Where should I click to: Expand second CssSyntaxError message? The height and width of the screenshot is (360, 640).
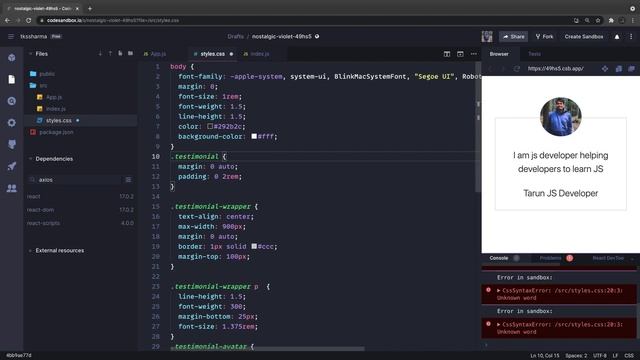[499, 324]
